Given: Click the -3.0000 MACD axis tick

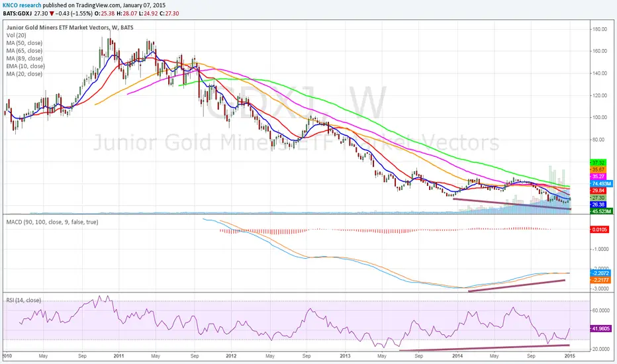Looking at the screenshot, I should [x=600, y=289].
